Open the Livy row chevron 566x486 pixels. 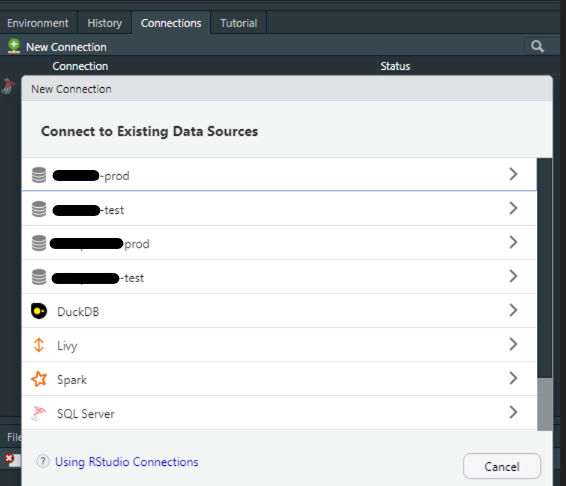(513, 344)
